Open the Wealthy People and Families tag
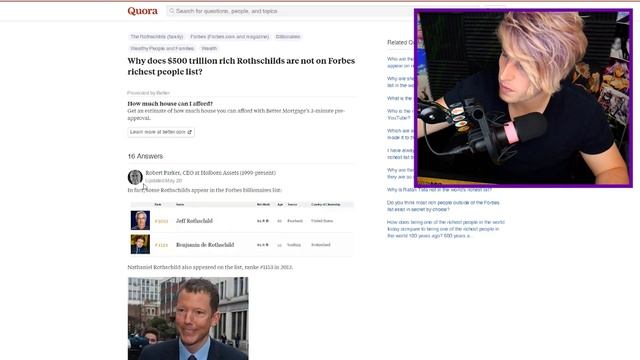 click(x=162, y=48)
